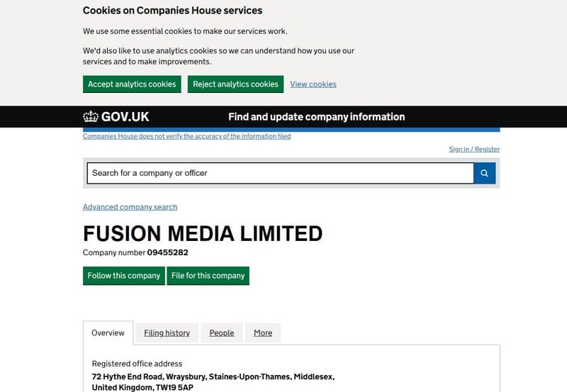Viewport: 567px width, 392px height.
Task: Click File for this company button
Action: coord(208,276)
